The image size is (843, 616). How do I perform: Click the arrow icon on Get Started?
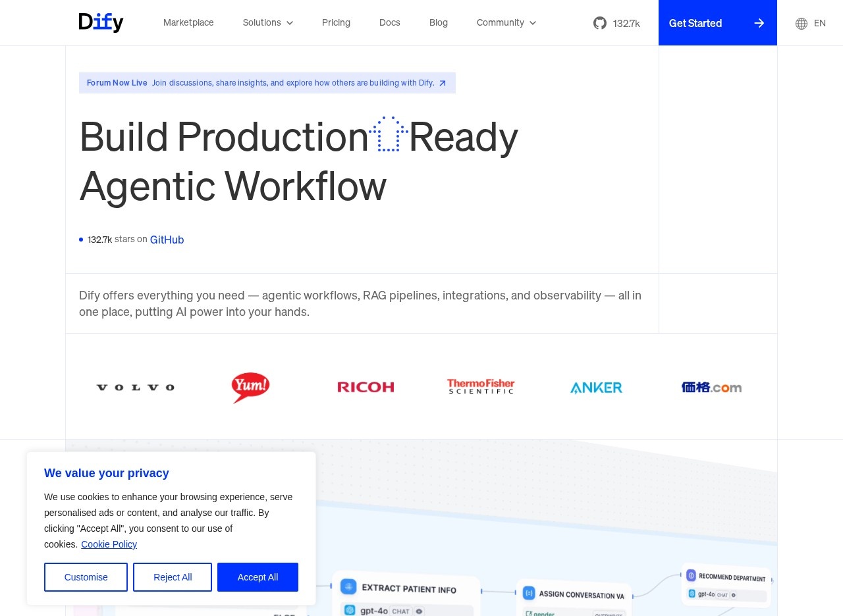pos(759,23)
